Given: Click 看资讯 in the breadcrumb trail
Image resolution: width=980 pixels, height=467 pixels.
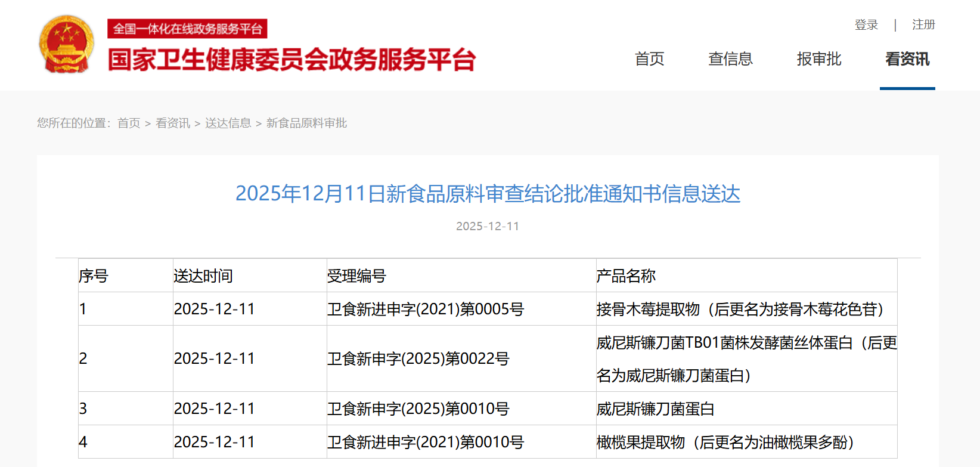Looking at the screenshot, I should pos(173,123).
